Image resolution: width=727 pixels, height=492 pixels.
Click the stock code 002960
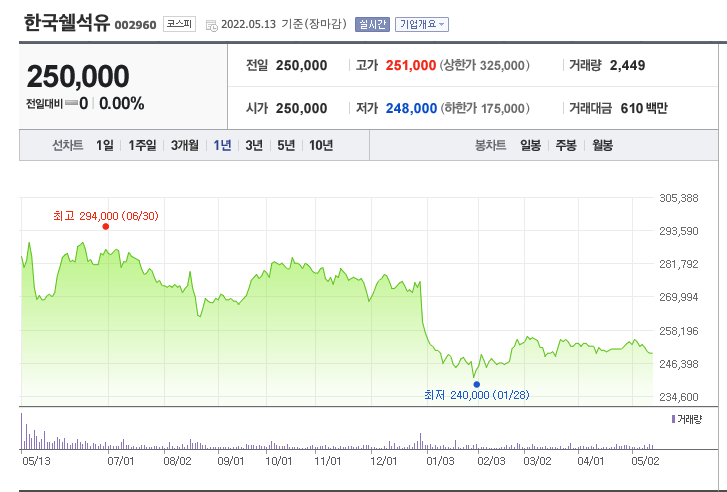pyautogui.click(x=135, y=25)
